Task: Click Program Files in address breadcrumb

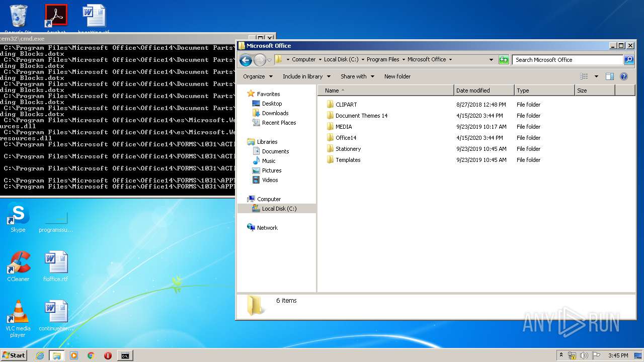Action: [x=383, y=59]
